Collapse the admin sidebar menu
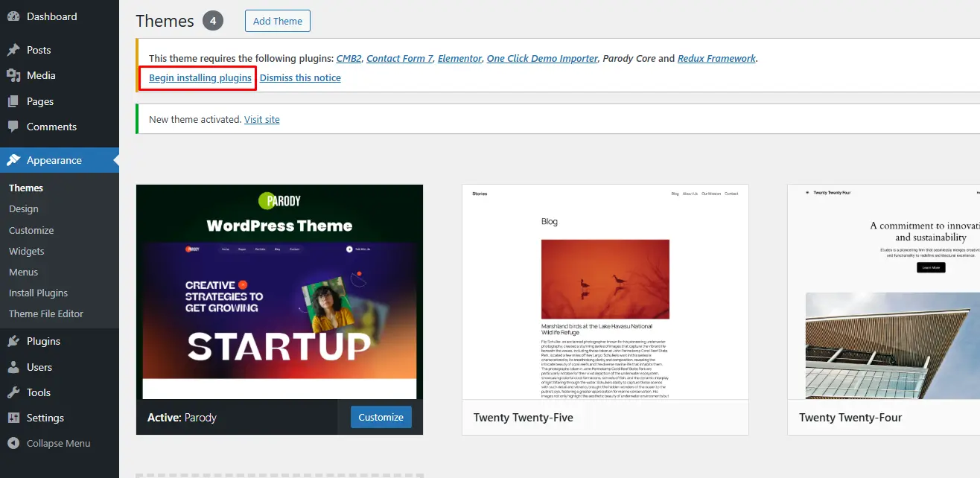This screenshot has height=478, width=980. coord(60,443)
